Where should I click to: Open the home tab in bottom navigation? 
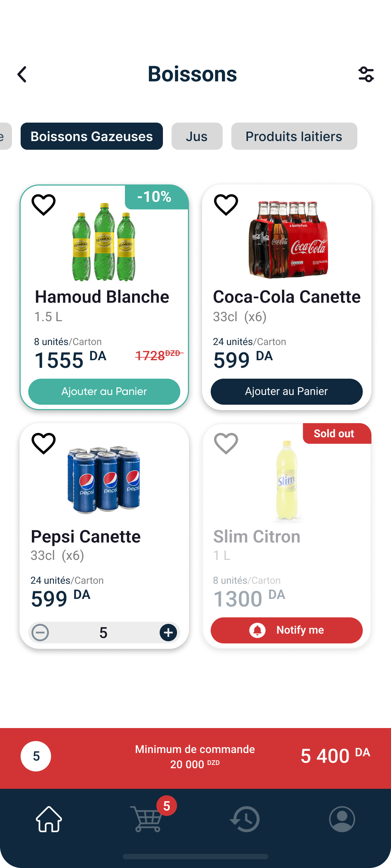(49, 819)
